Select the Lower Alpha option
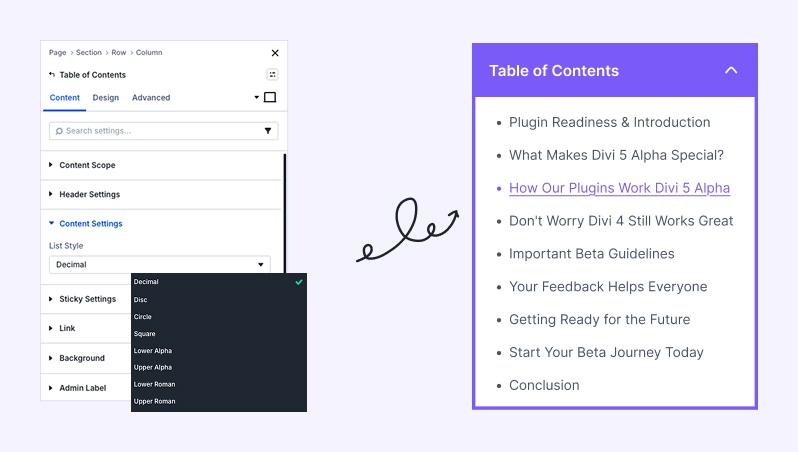Image resolution: width=798 pixels, height=452 pixels. (155, 351)
